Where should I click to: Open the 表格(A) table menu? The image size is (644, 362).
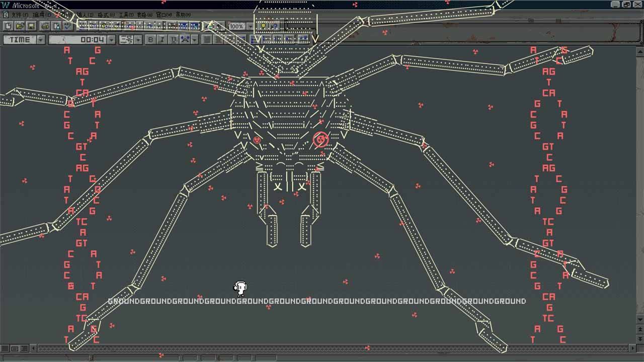(x=145, y=15)
